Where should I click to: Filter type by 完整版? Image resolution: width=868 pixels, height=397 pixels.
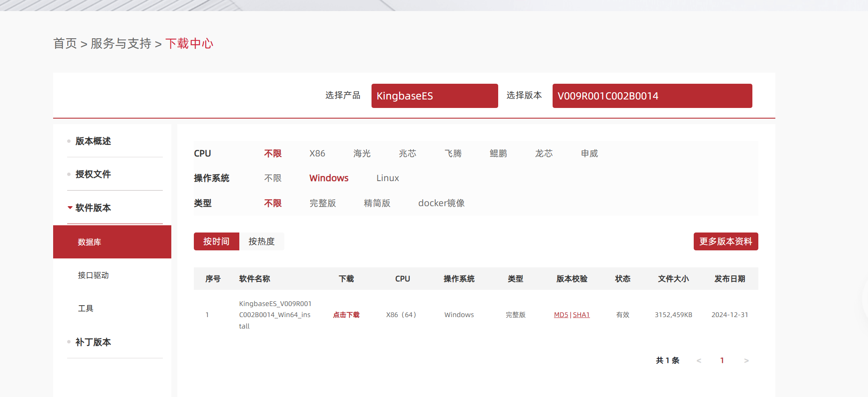[323, 203]
